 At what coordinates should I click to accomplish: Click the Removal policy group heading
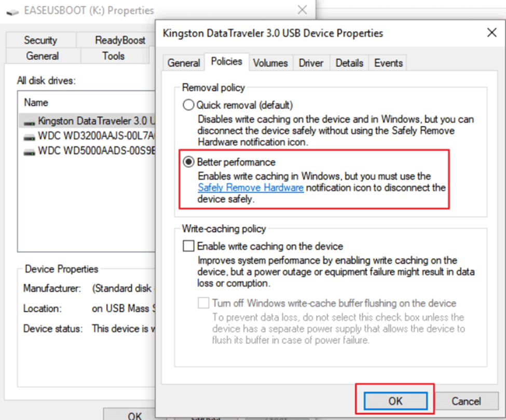click(x=213, y=88)
